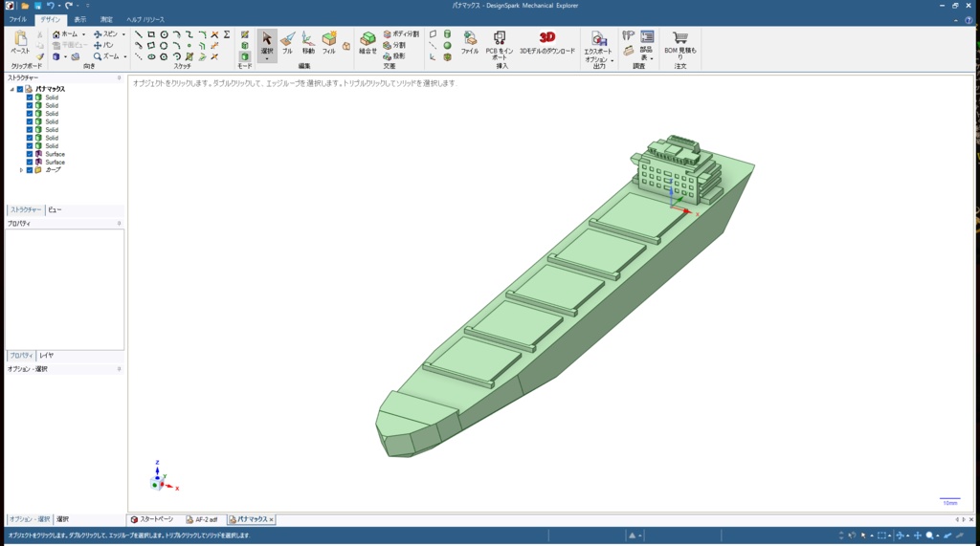This screenshot has width=980, height=546.
Task: Open the ホーム view dropdown arrow
Action: 84,35
